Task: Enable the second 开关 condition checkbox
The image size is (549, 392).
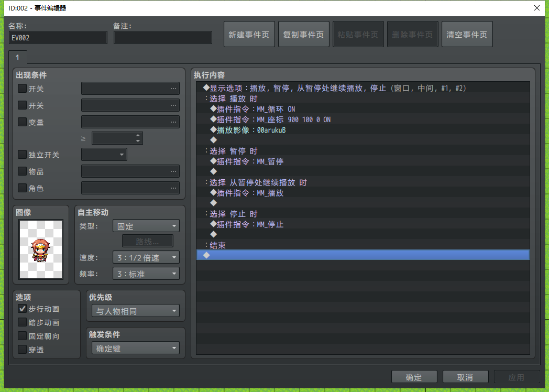Action: click(x=22, y=105)
